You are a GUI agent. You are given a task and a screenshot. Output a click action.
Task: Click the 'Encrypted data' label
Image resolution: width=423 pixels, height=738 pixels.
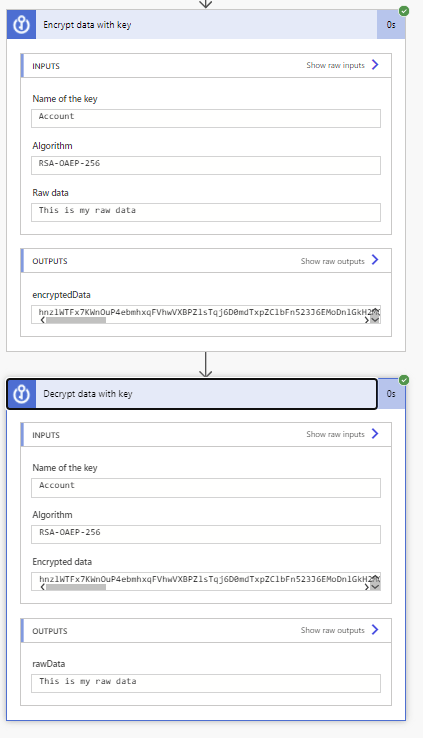pyautogui.click(x=62, y=562)
